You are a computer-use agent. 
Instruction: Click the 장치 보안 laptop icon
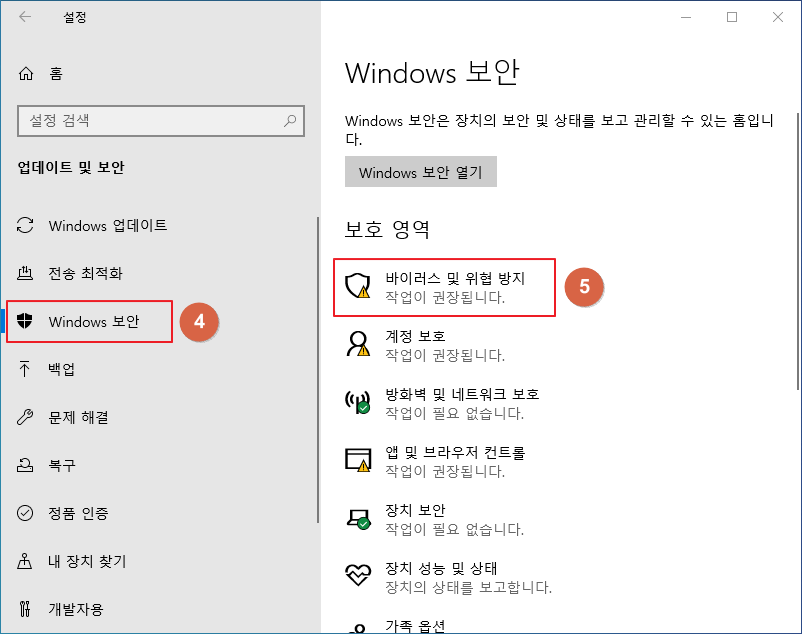click(x=358, y=518)
